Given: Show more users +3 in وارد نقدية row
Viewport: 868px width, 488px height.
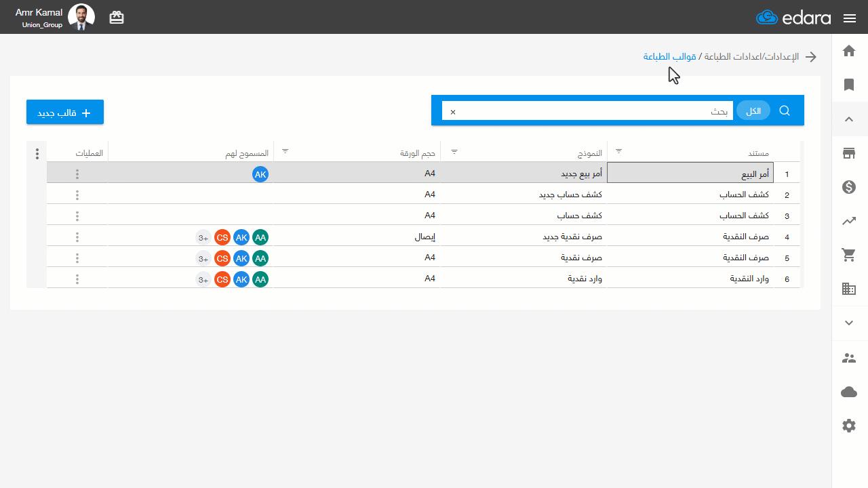Looking at the screenshot, I should tap(203, 279).
